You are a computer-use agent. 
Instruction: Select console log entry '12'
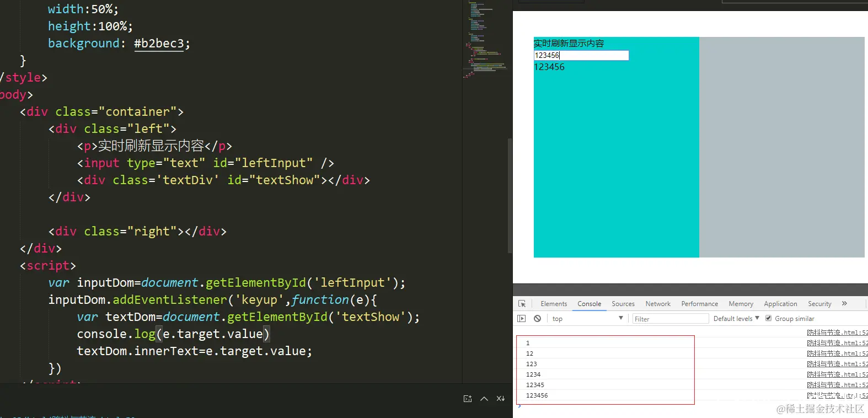click(529, 353)
